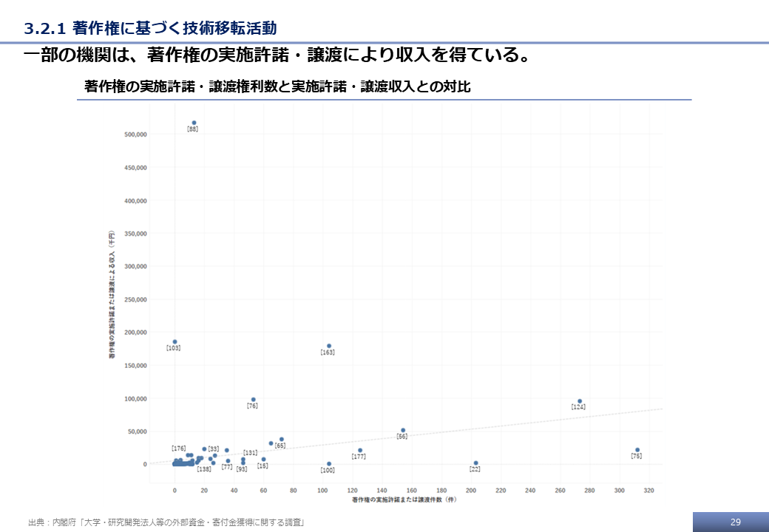Click the data point labeled [124]
The image size is (769, 532).
pyautogui.click(x=580, y=401)
